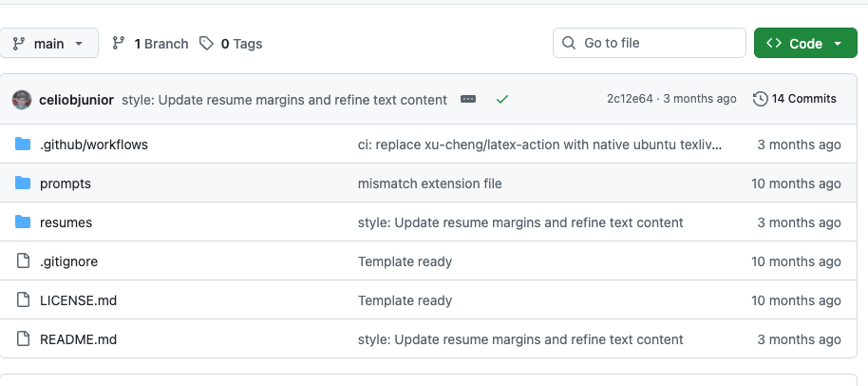Focus the Go to file search field
Screen dimensions: 868x386
pos(650,43)
